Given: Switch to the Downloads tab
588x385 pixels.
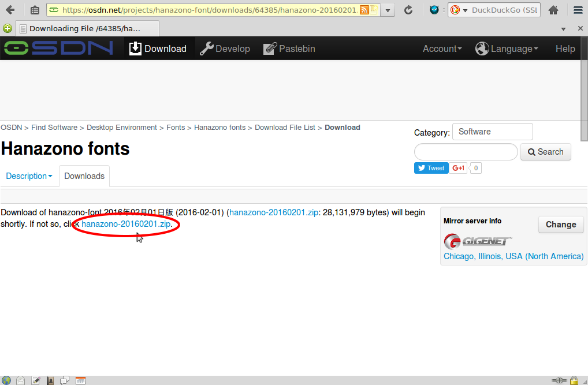Looking at the screenshot, I should click(84, 176).
